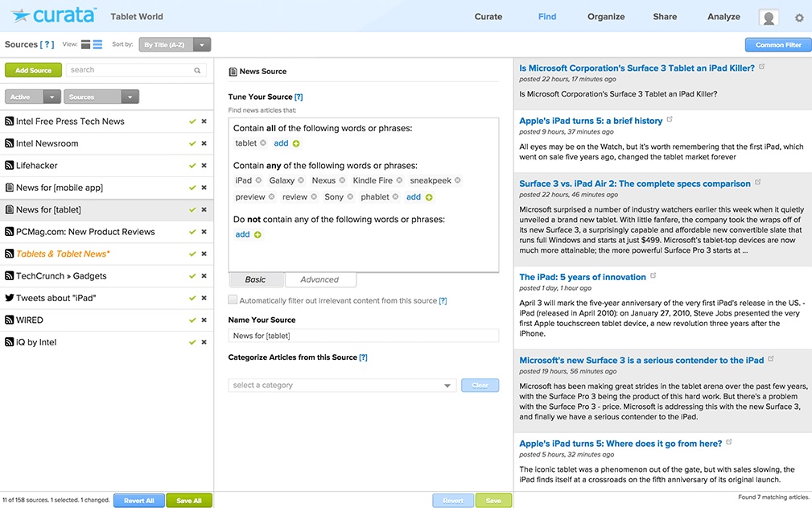Toggle the PCMag.com New Product Reviews checkmark

[192, 232]
